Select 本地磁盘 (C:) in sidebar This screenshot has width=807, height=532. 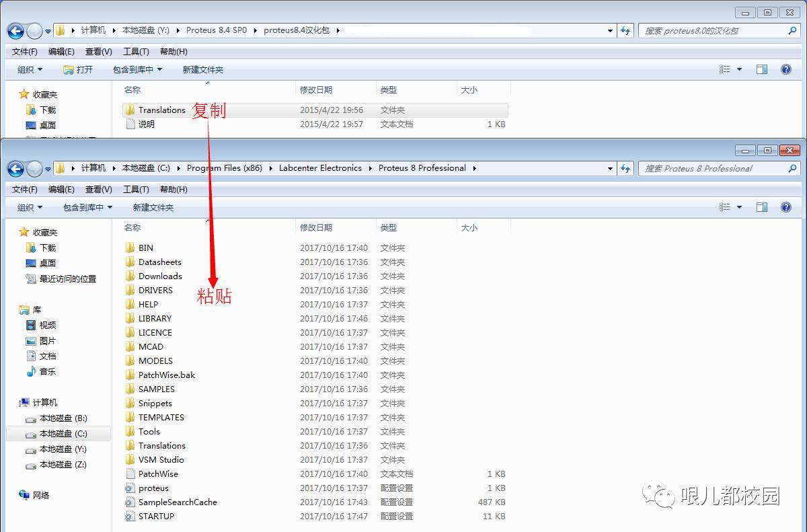coord(59,433)
